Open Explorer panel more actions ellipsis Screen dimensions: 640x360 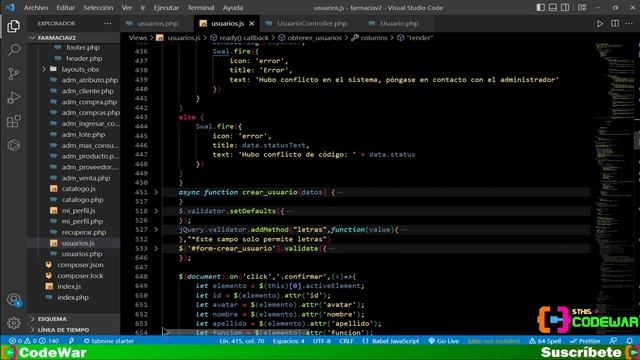107,24
